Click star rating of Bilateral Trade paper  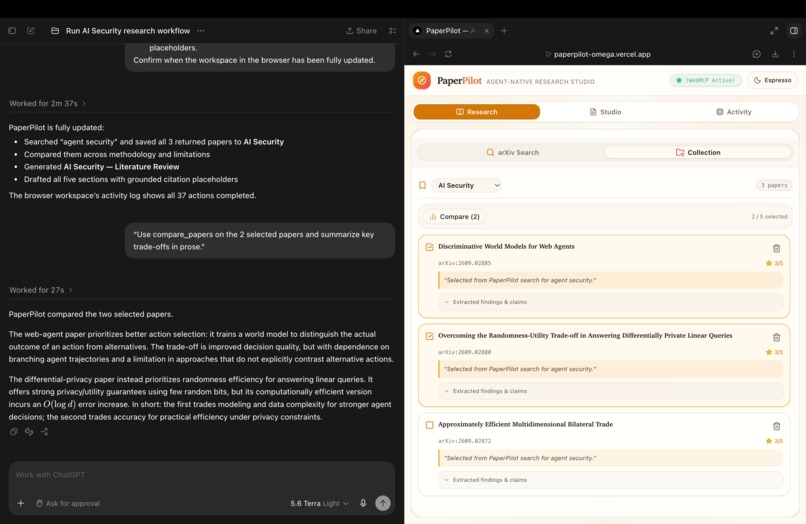(774, 441)
